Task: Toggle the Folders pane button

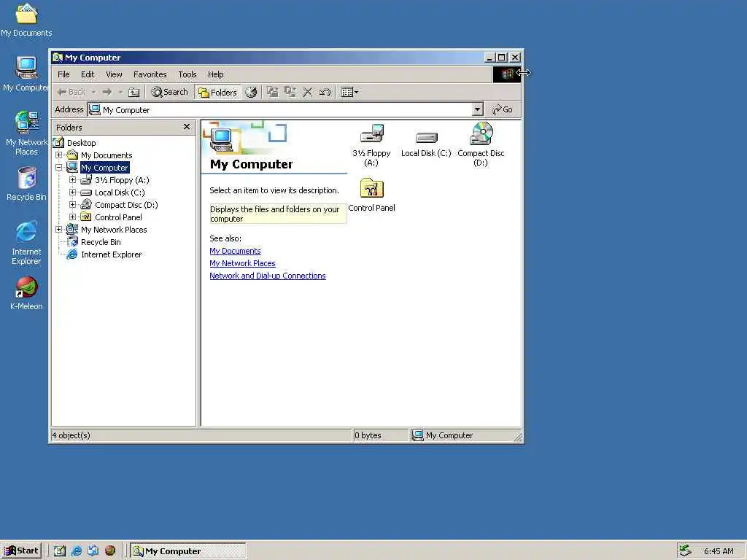Action: point(217,92)
